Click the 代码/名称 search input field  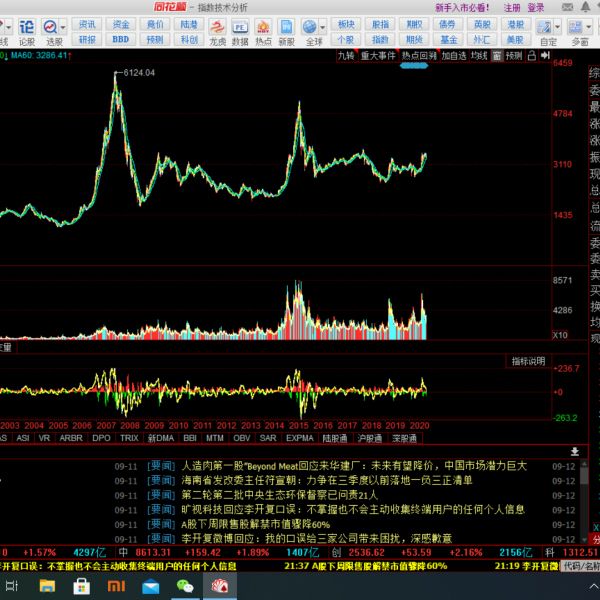pos(580,566)
